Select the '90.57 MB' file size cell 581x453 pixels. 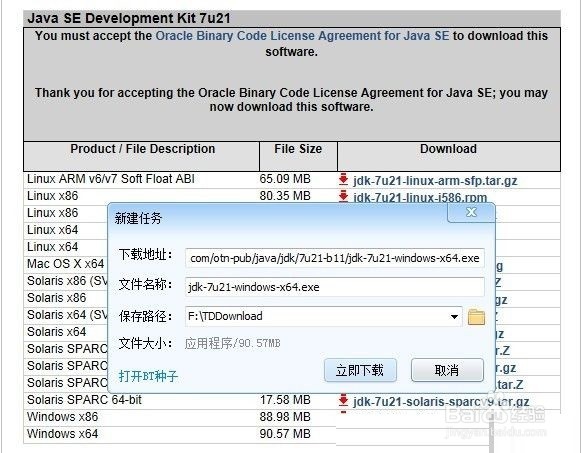point(285,434)
